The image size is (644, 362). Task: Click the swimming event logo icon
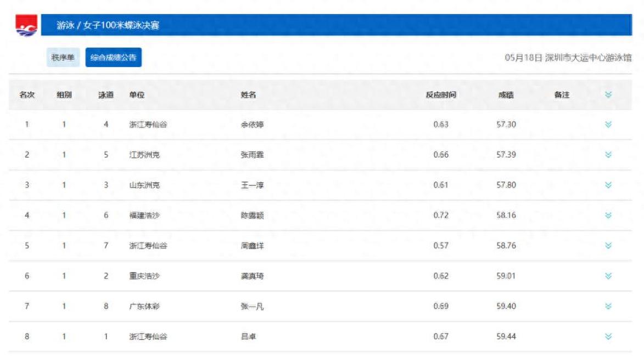[26, 25]
